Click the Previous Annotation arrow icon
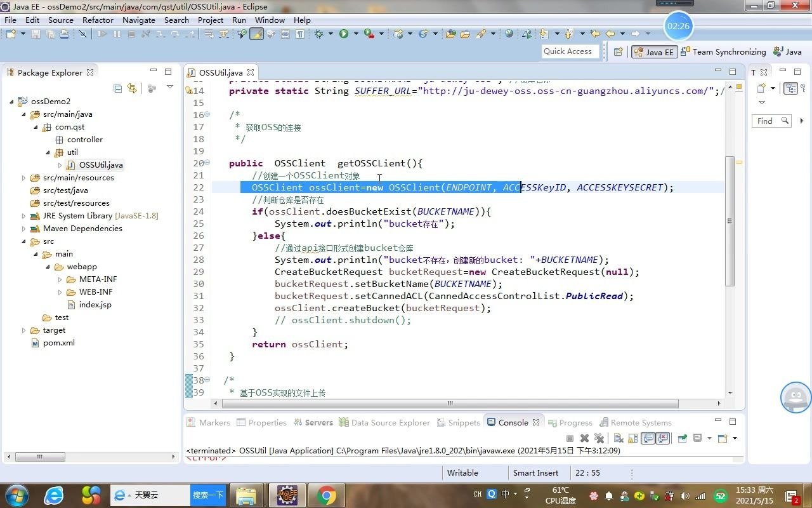The image size is (812, 508). click(568, 34)
